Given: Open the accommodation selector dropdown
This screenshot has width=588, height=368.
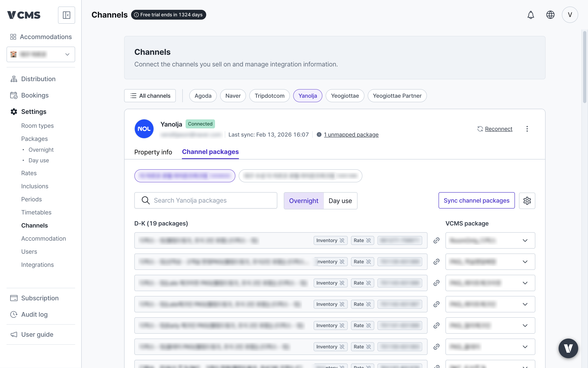Looking at the screenshot, I should 41,54.
